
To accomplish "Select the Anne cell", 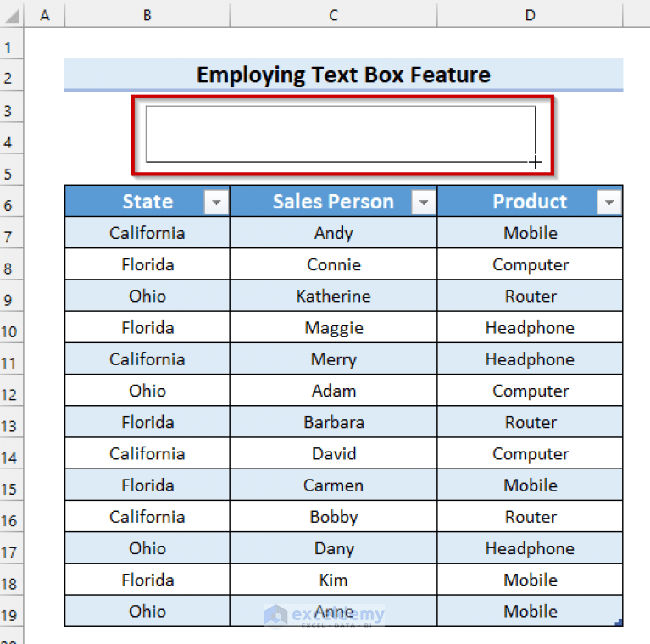I will 333,611.
